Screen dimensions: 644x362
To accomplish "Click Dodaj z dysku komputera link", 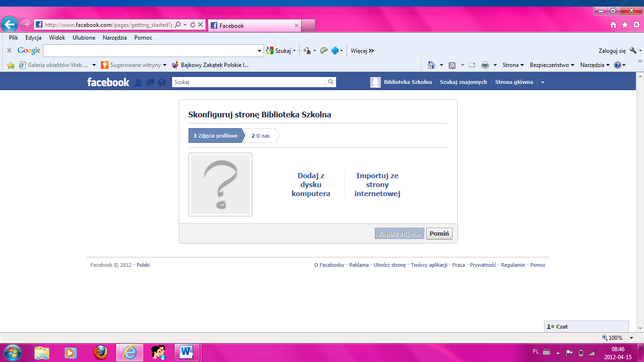I will [x=311, y=185].
